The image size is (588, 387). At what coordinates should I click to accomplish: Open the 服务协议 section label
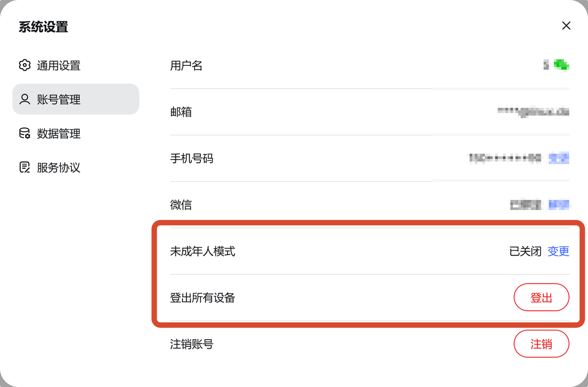pos(58,168)
